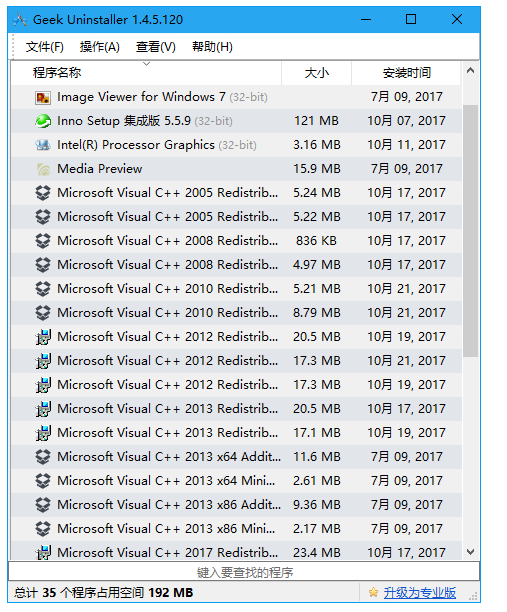The image size is (507, 612).
Task: Sort list by 安装时间 column header
Action: click(x=406, y=73)
